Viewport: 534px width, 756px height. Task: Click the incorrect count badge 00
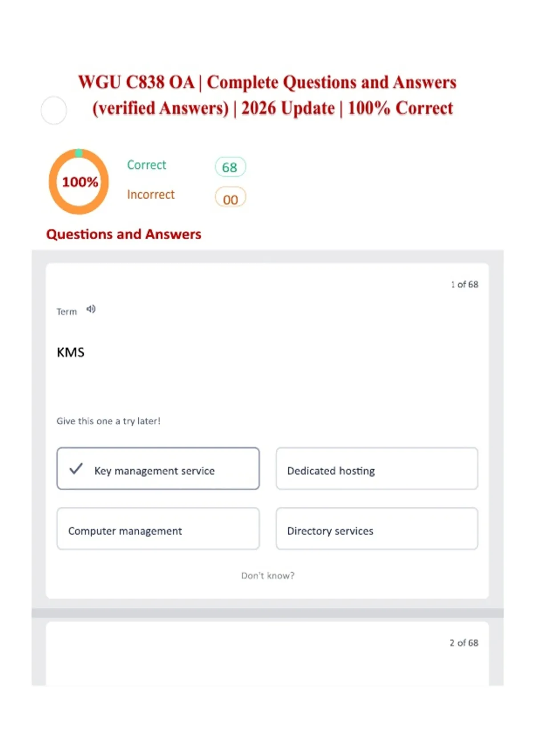[x=230, y=198]
